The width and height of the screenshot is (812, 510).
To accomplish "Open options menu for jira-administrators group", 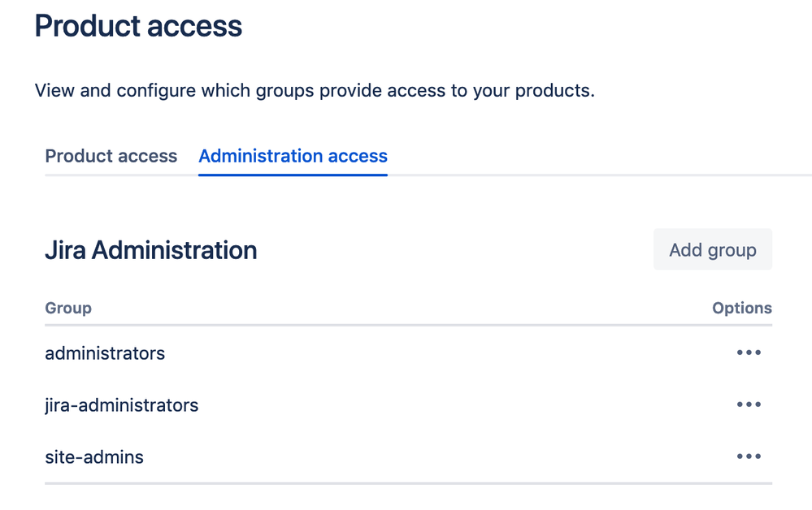I will tap(748, 404).
